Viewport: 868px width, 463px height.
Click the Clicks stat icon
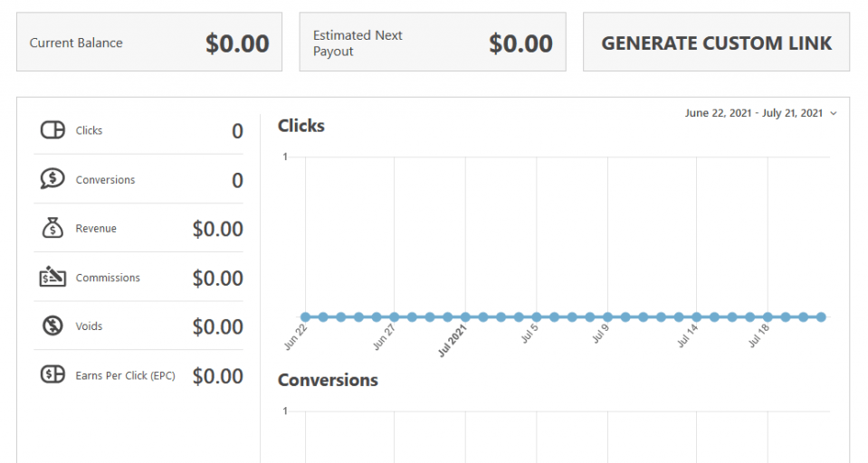(52, 130)
